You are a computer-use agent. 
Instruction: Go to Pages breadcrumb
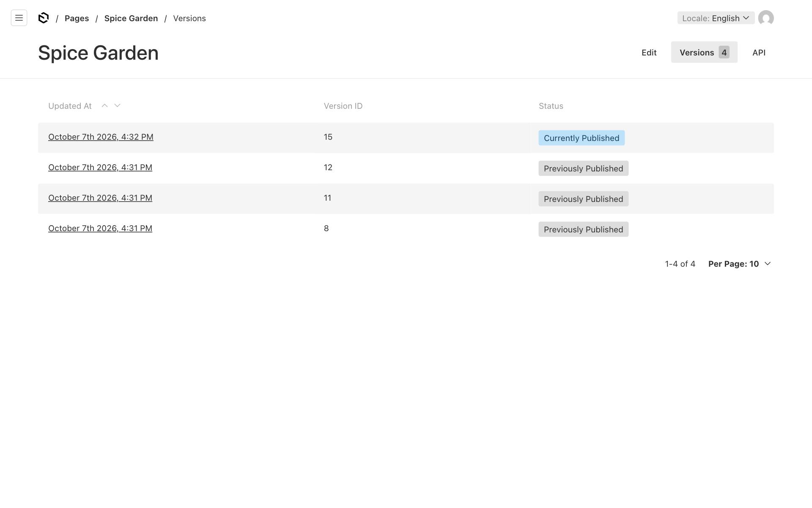click(77, 18)
